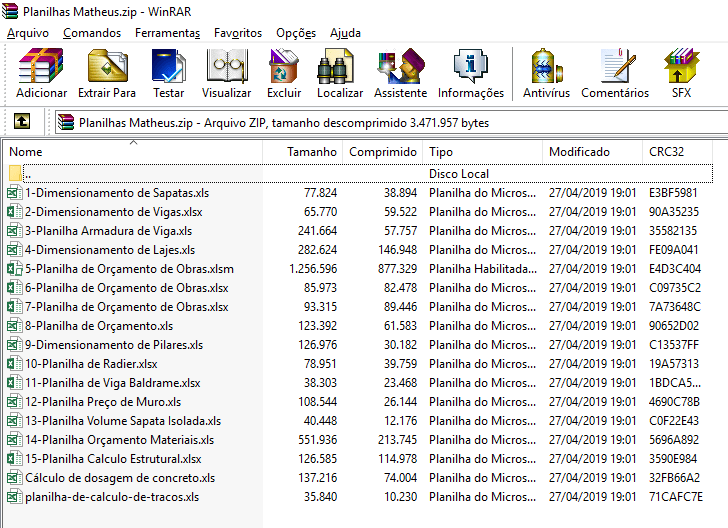Open the Opções menu

(296, 33)
